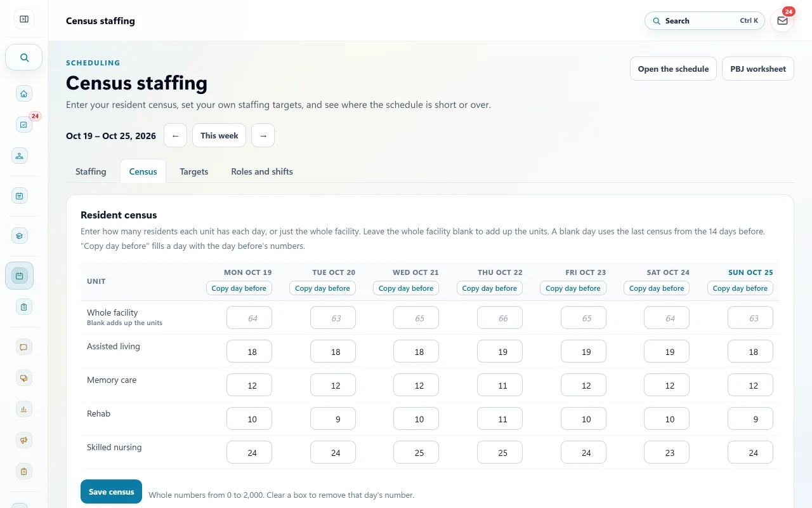This screenshot has height=508, width=812.
Task: Edit Rehab census for Mon Oct 19
Action: (249, 418)
